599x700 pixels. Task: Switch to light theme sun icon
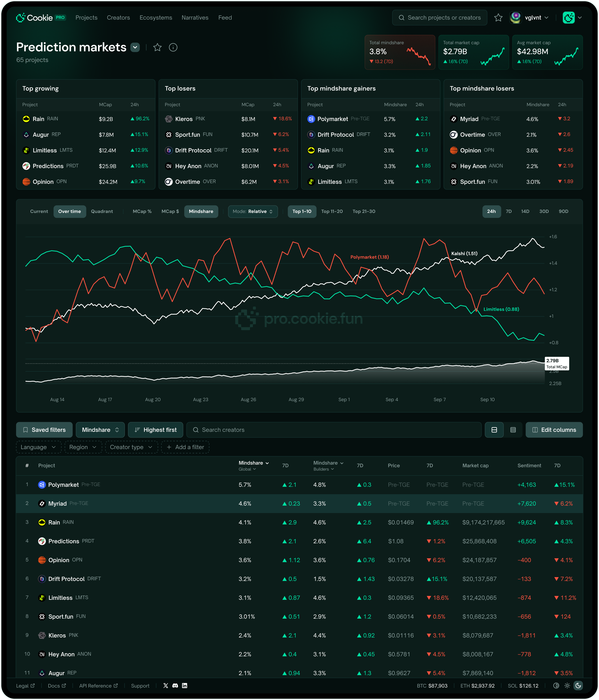click(x=567, y=686)
